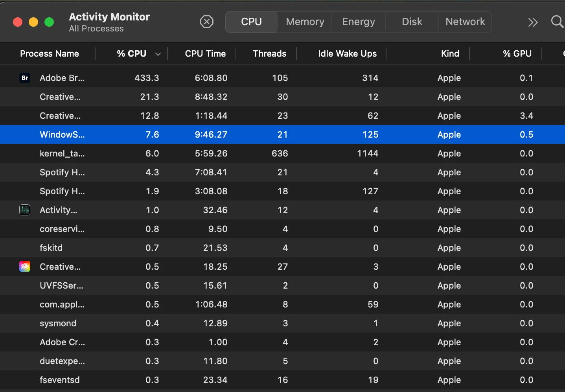Switch to the CPU tab

tap(252, 22)
